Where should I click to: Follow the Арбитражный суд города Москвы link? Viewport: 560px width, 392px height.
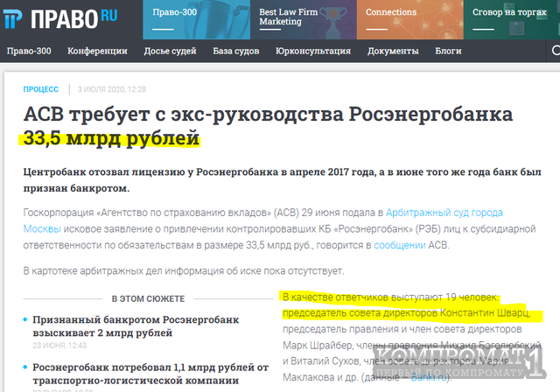point(444,213)
